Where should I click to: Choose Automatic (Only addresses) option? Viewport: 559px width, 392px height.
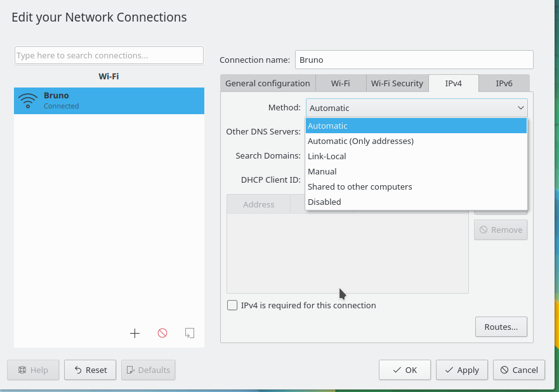pyautogui.click(x=360, y=141)
